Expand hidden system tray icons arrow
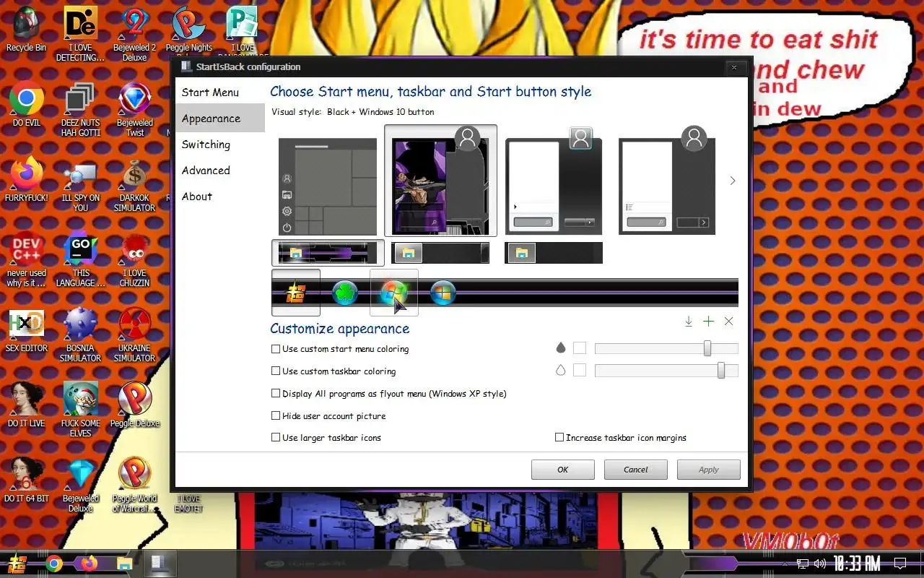The height and width of the screenshot is (578, 924). (785, 564)
